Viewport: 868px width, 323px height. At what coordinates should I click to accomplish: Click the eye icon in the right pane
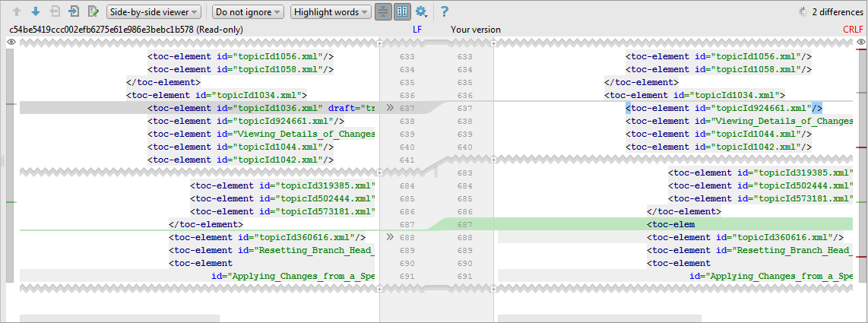[860, 43]
